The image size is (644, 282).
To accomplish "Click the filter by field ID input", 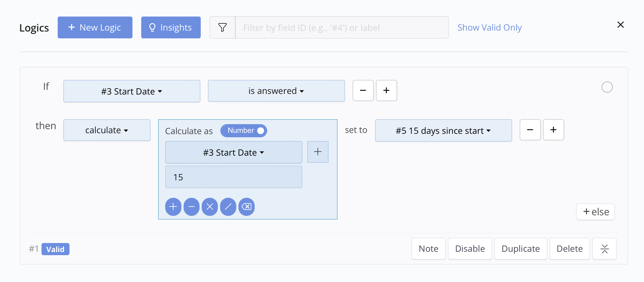I will pyautogui.click(x=342, y=27).
